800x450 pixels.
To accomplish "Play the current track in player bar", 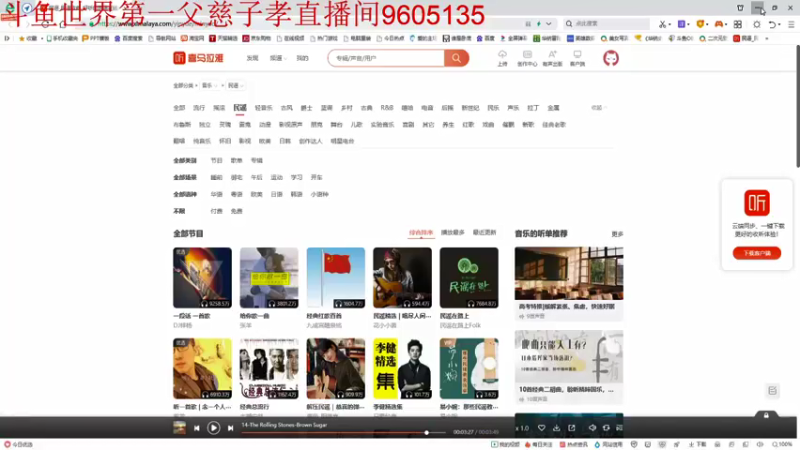I will click(214, 428).
